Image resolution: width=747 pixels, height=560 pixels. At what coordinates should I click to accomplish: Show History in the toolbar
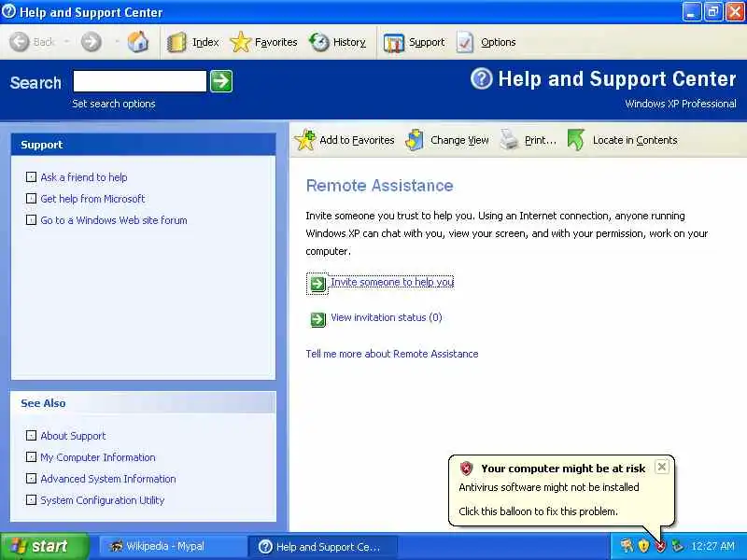coord(337,42)
